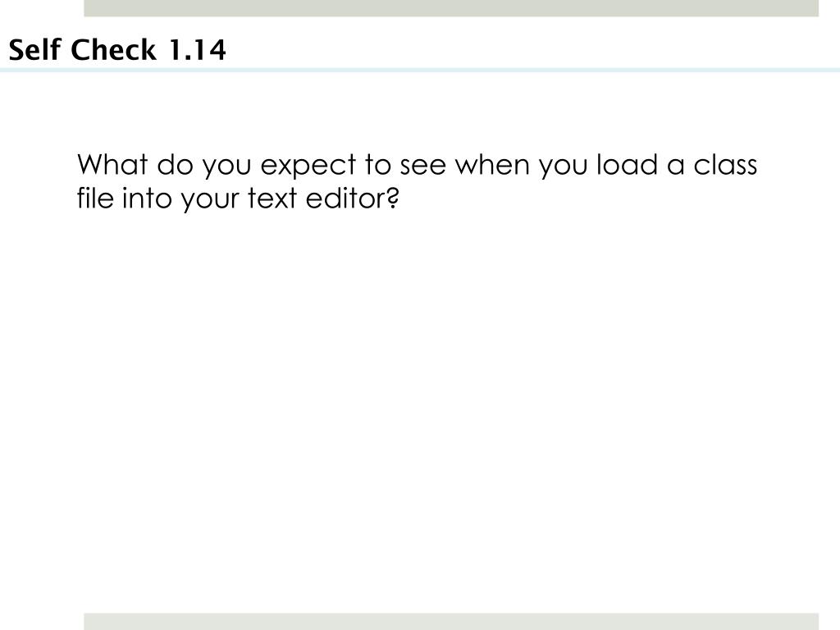840x630 pixels.
Task: Click the word 'load' in the question
Action: pos(627,164)
